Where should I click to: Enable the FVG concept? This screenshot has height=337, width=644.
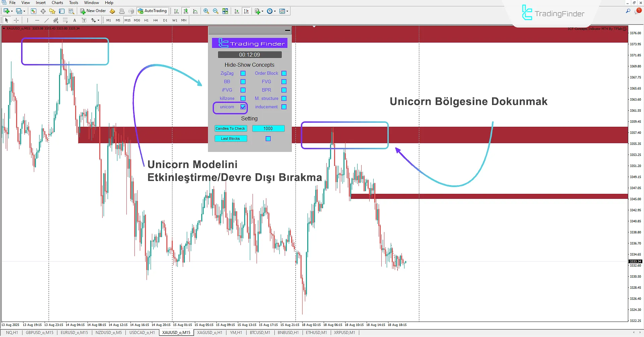pyautogui.click(x=284, y=81)
